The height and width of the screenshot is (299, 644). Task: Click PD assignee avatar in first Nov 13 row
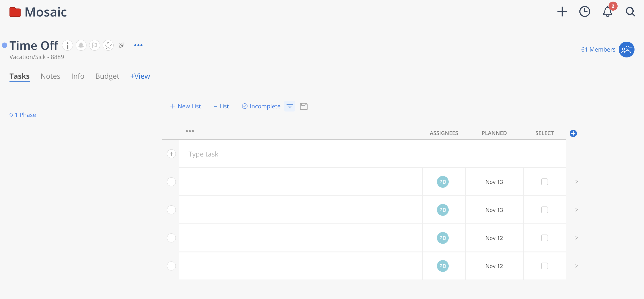(x=443, y=182)
